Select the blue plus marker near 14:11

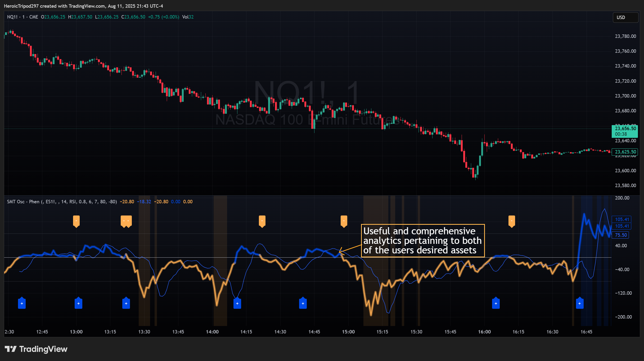237,303
